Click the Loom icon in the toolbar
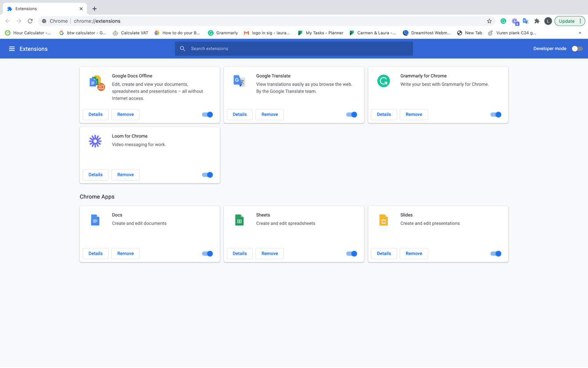The width and height of the screenshot is (588, 368). pos(515,21)
